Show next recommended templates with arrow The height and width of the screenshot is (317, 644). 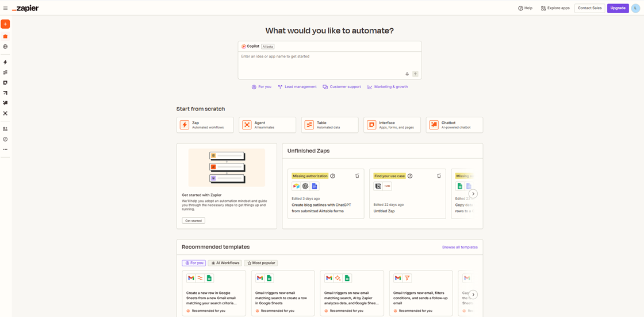[473, 295]
